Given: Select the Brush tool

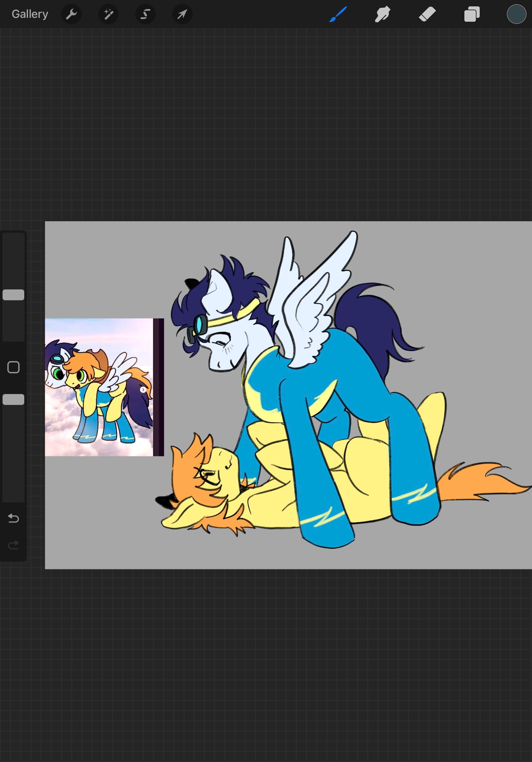Looking at the screenshot, I should coord(338,14).
